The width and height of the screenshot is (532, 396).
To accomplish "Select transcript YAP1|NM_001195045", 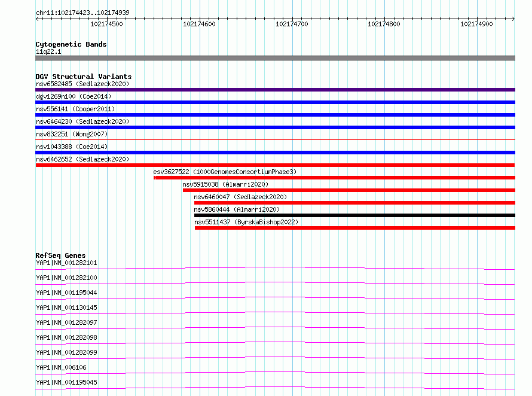I will pos(66,382).
